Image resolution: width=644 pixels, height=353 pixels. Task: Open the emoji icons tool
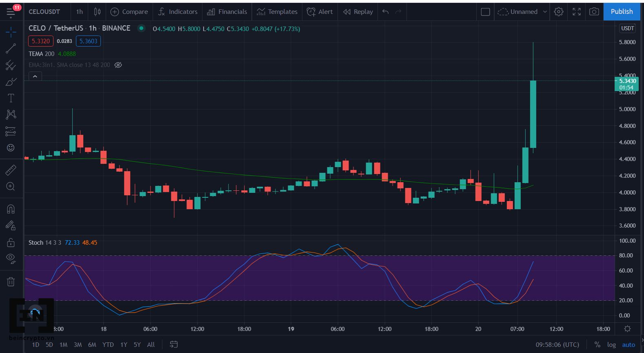[x=11, y=147]
